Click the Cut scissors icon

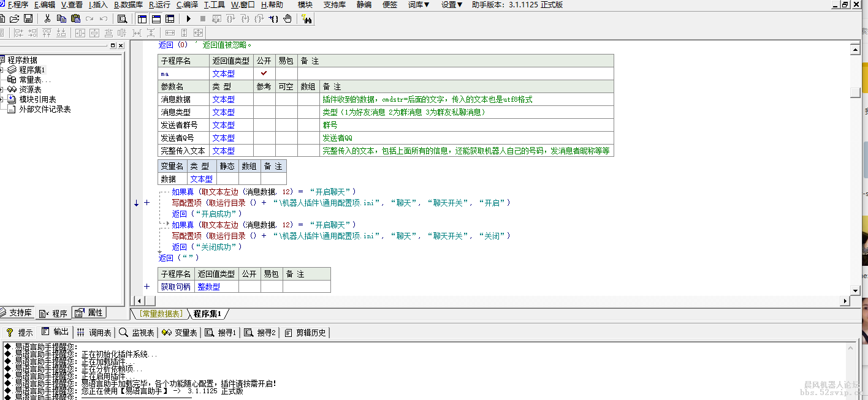[x=47, y=19]
